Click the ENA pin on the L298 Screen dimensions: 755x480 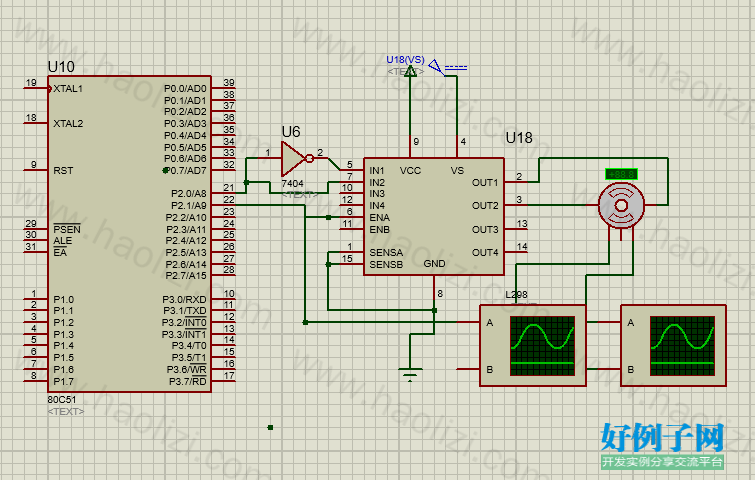(379, 218)
